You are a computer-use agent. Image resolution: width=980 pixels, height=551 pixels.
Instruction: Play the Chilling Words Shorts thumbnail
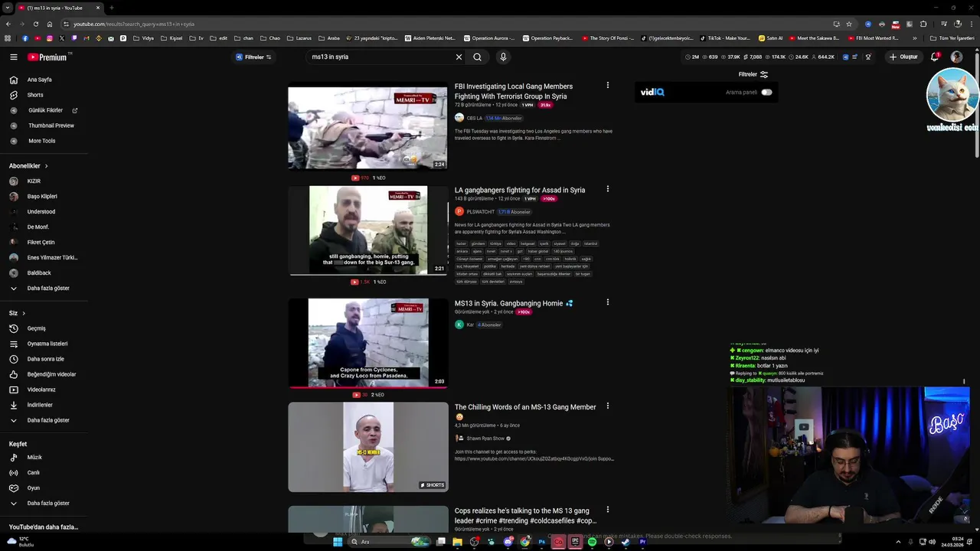367,447
